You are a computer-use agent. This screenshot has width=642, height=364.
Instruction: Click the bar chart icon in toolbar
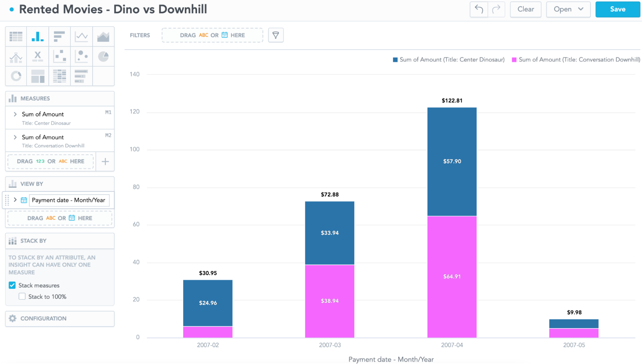[38, 37]
